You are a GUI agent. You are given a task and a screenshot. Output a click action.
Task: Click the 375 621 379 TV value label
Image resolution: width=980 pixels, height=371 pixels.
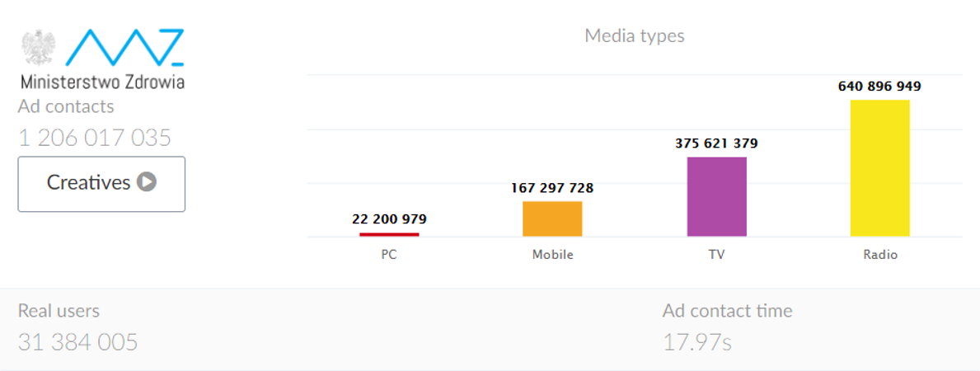pos(716,143)
